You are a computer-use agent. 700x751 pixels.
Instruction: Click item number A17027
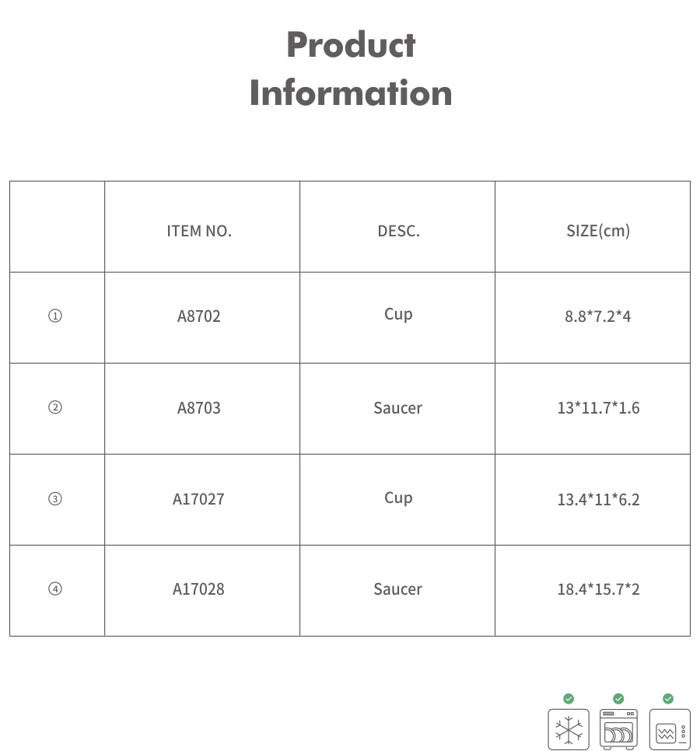(198, 499)
